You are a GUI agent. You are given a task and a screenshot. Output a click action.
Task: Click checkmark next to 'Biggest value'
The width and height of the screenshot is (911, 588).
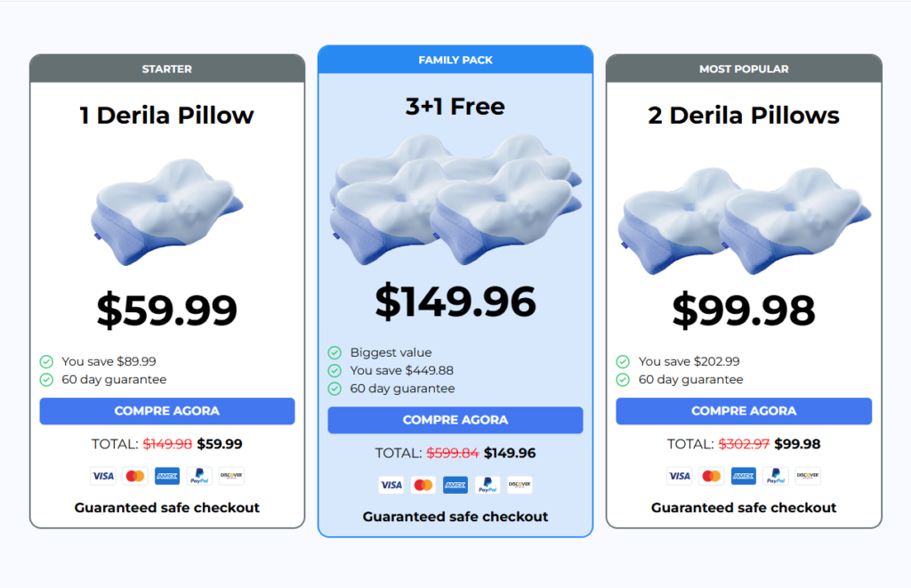(335, 352)
